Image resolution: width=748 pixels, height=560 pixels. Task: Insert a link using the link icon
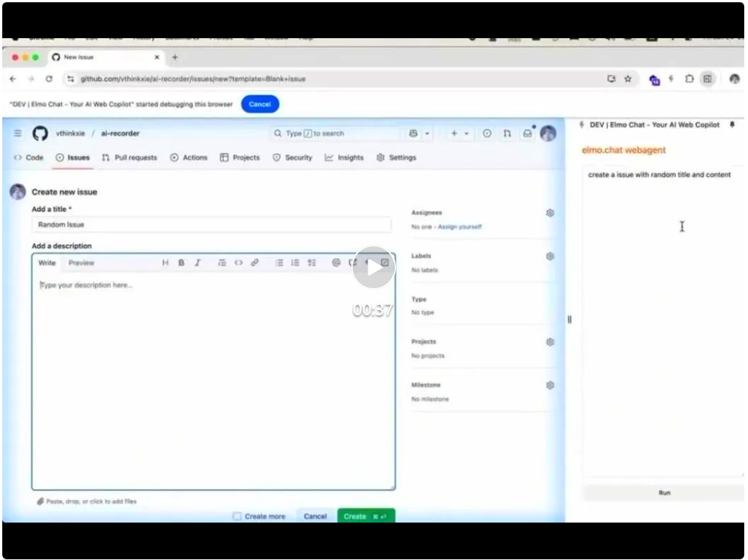[x=255, y=263]
